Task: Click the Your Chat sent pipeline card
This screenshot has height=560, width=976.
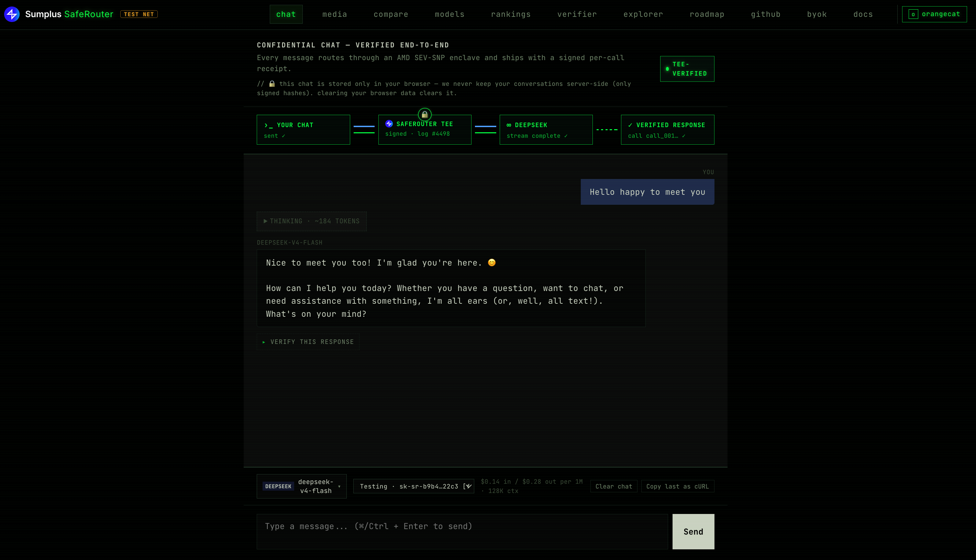Action: coord(303,130)
